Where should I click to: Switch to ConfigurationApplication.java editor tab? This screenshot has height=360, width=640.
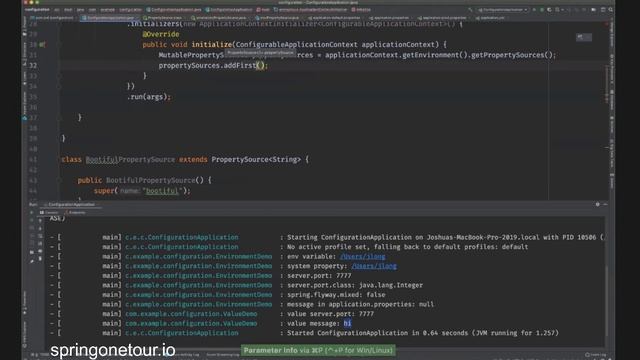109,18
